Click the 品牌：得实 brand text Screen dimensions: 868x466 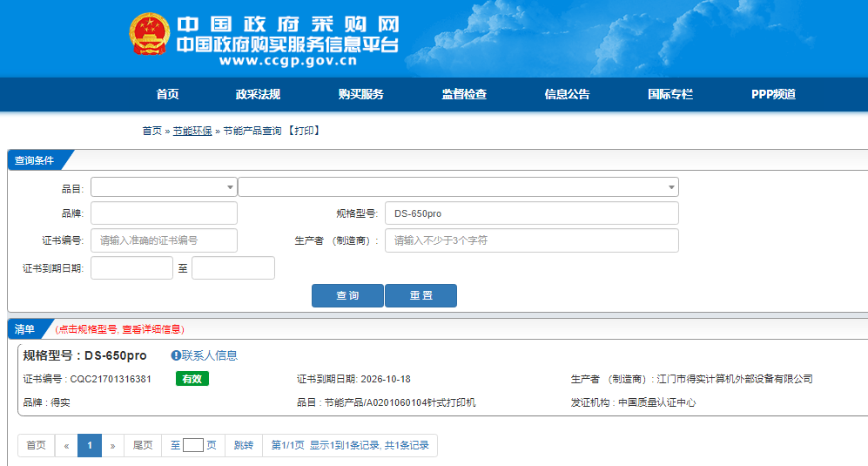click(x=46, y=402)
